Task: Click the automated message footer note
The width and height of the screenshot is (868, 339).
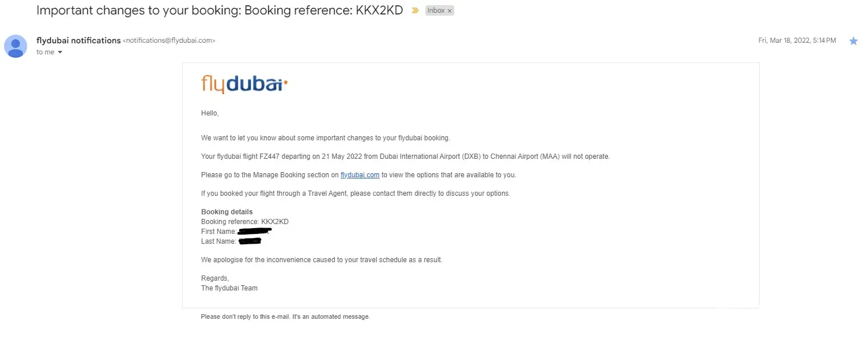Action: (285, 317)
